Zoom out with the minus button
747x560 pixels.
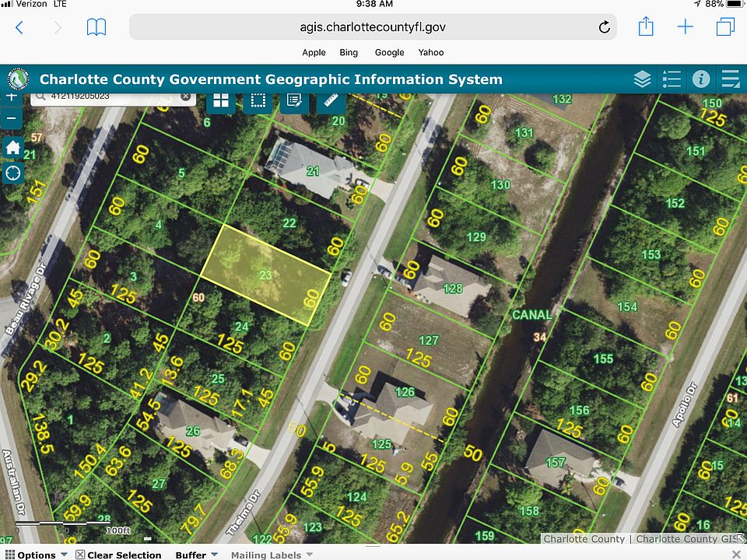click(12, 118)
